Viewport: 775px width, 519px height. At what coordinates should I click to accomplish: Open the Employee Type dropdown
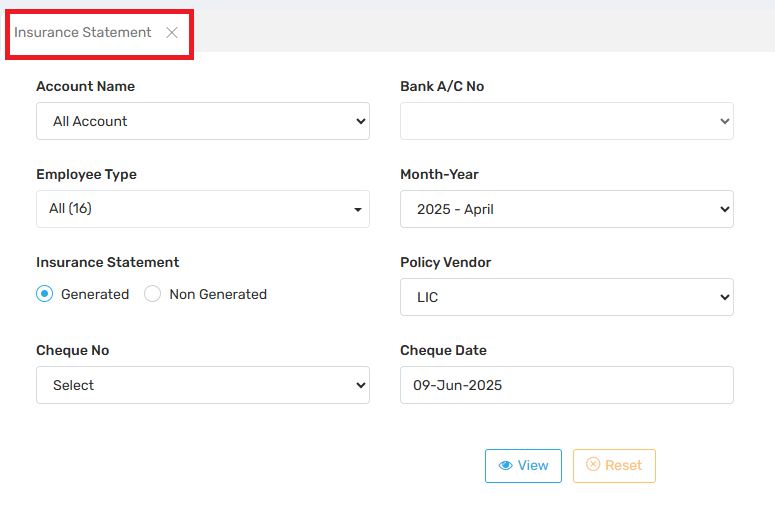(x=202, y=209)
